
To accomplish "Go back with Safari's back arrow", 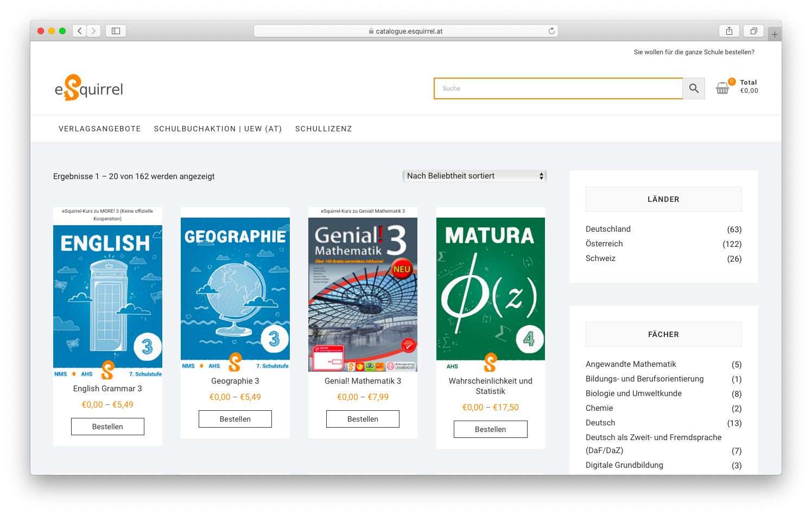I will tap(80, 31).
